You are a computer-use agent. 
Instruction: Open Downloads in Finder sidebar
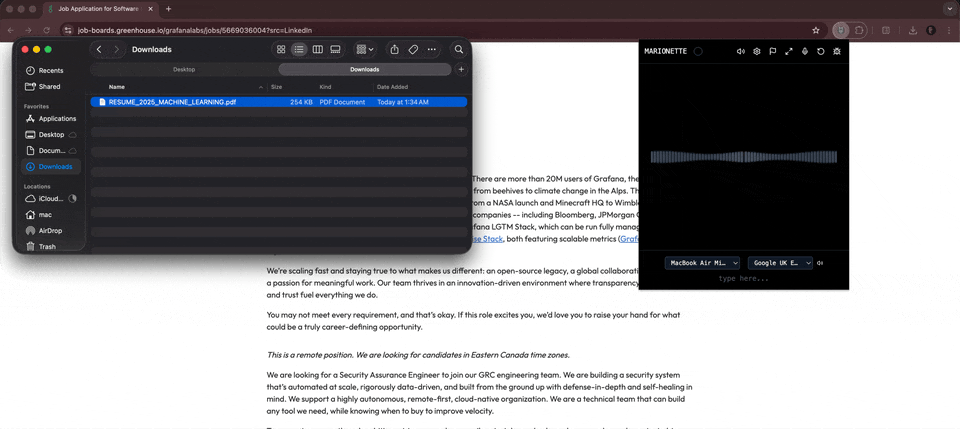click(51, 166)
